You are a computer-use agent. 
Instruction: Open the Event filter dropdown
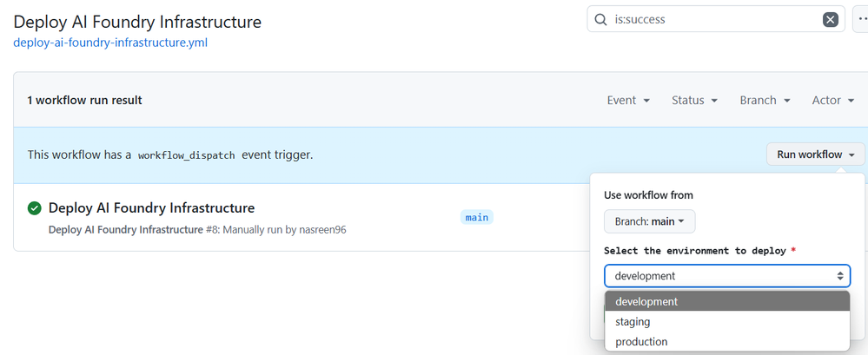click(x=628, y=100)
